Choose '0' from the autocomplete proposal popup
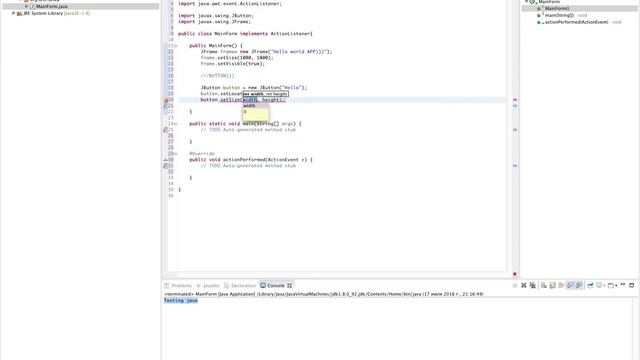Image resolution: width=640 pixels, height=360 pixels. click(x=256, y=111)
